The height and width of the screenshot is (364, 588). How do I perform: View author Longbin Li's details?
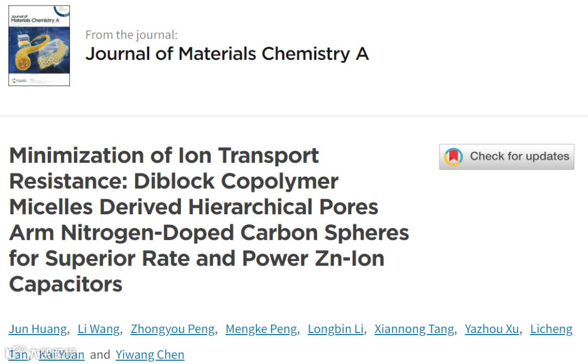click(x=336, y=329)
